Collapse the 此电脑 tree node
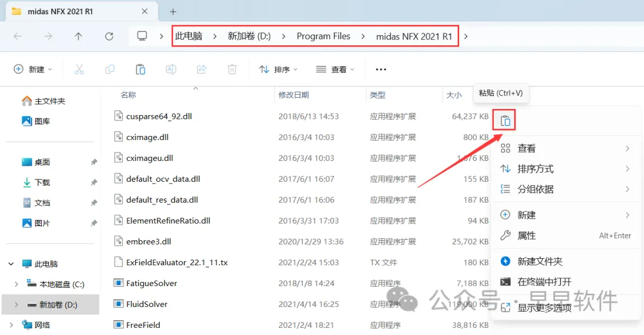644x335 pixels. (11, 263)
